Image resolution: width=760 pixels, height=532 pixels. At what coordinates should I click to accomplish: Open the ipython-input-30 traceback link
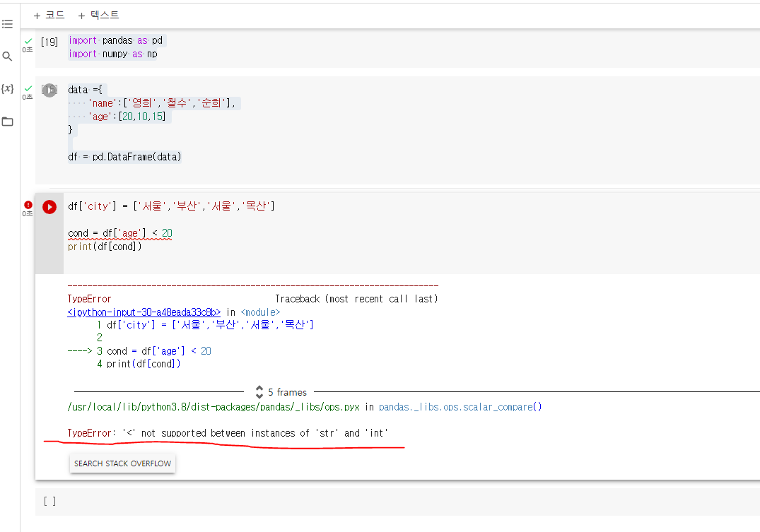[x=144, y=312]
